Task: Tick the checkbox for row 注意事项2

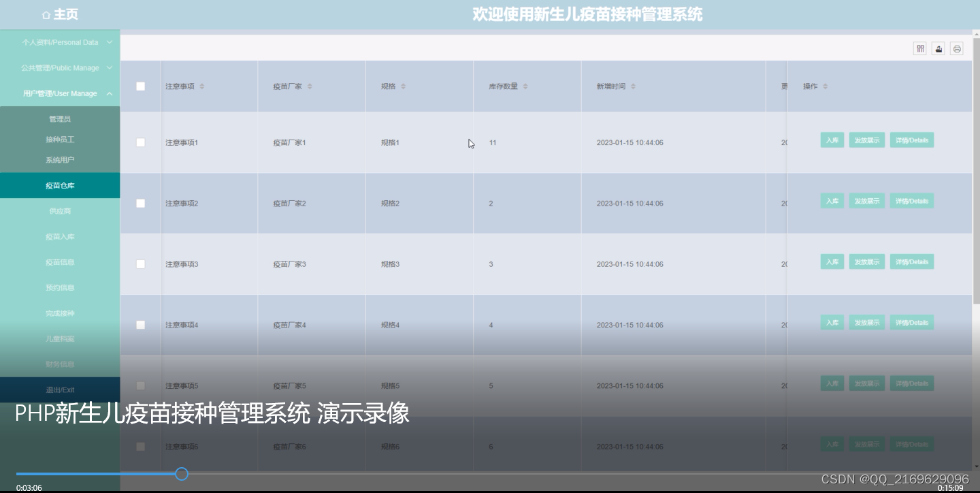Action: click(141, 203)
